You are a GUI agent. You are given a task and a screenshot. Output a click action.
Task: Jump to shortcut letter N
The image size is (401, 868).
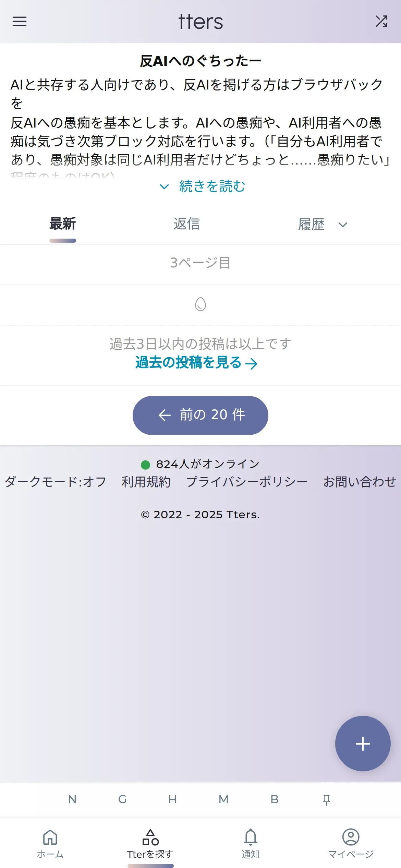72,799
